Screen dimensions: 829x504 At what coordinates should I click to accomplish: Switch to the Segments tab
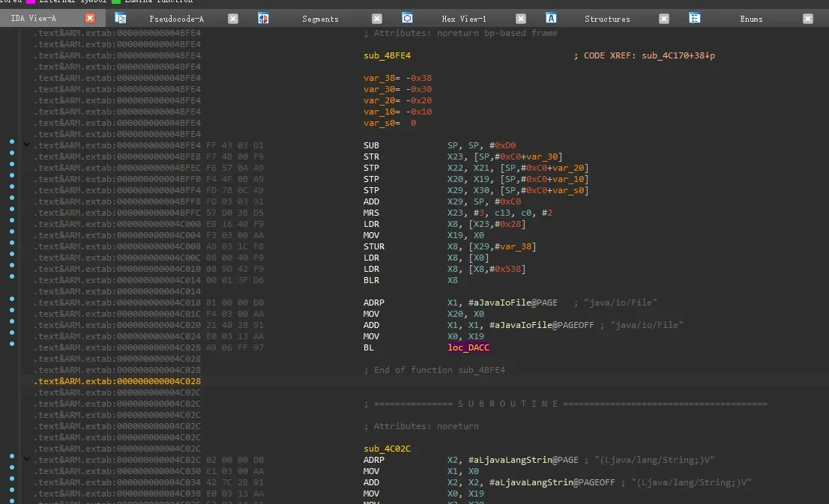(x=320, y=19)
